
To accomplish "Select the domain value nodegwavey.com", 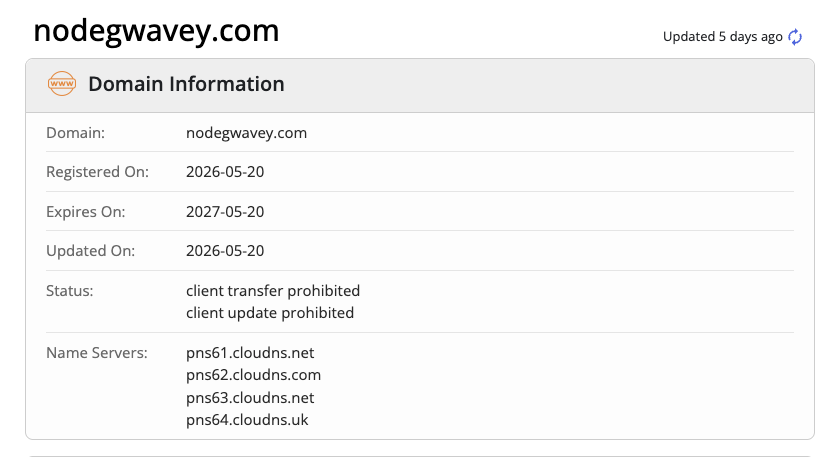I will [x=246, y=133].
